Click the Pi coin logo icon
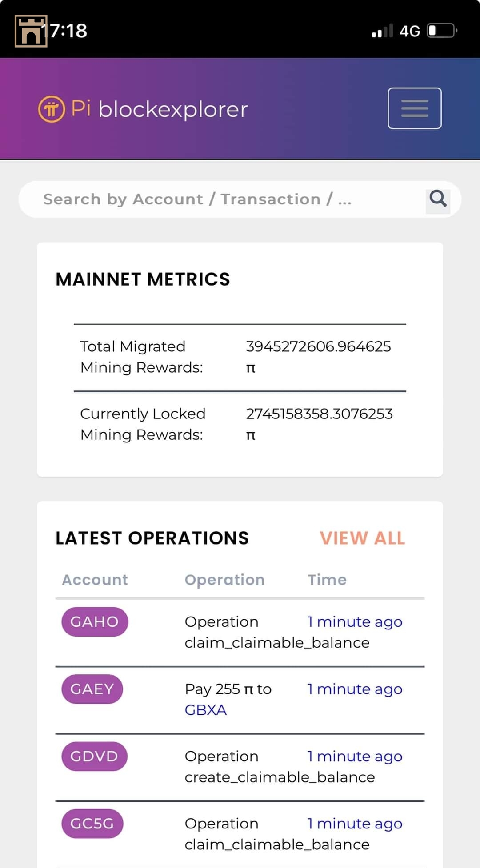 click(52, 109)
